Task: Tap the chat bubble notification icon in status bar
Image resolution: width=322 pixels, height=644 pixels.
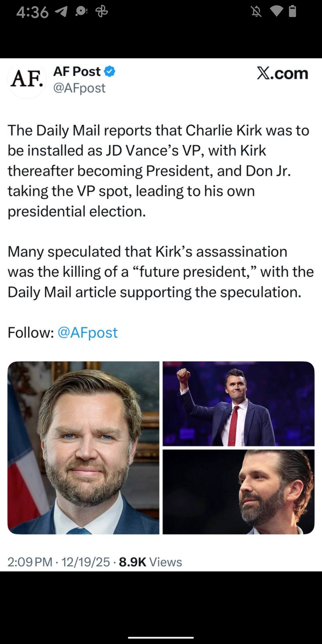Action: (81, 12)
